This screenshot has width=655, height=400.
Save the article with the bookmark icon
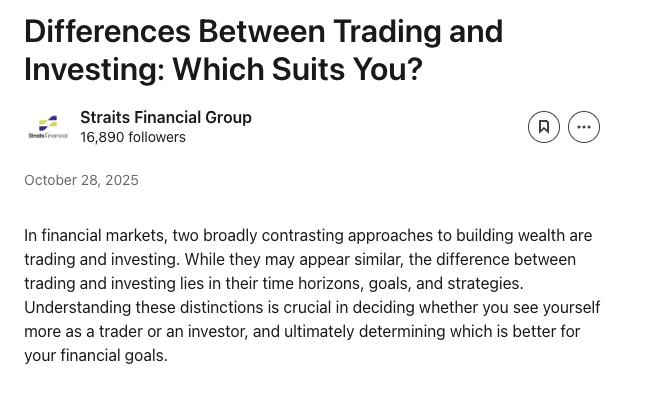(543, 127)
